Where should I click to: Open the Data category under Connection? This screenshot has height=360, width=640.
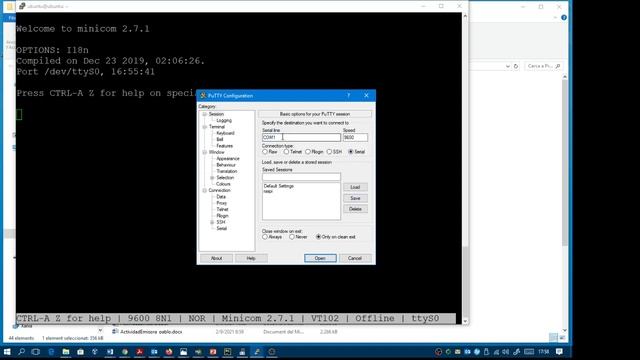tap(221, 197)
